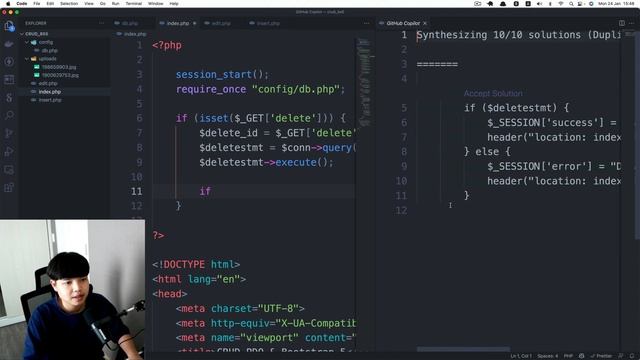Open the Selection menu
Viewport: 640px width, 360px height.
pos(69,4)
